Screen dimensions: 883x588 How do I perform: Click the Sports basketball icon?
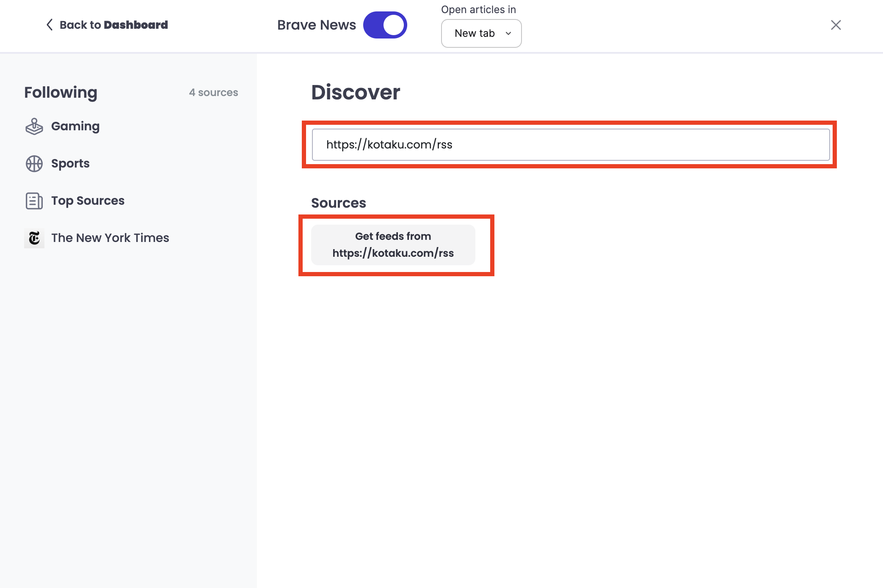[x=34, y=164]
